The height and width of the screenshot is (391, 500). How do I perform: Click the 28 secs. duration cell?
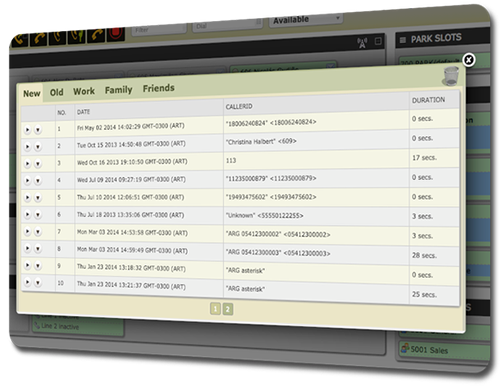[x=424, y=255]
